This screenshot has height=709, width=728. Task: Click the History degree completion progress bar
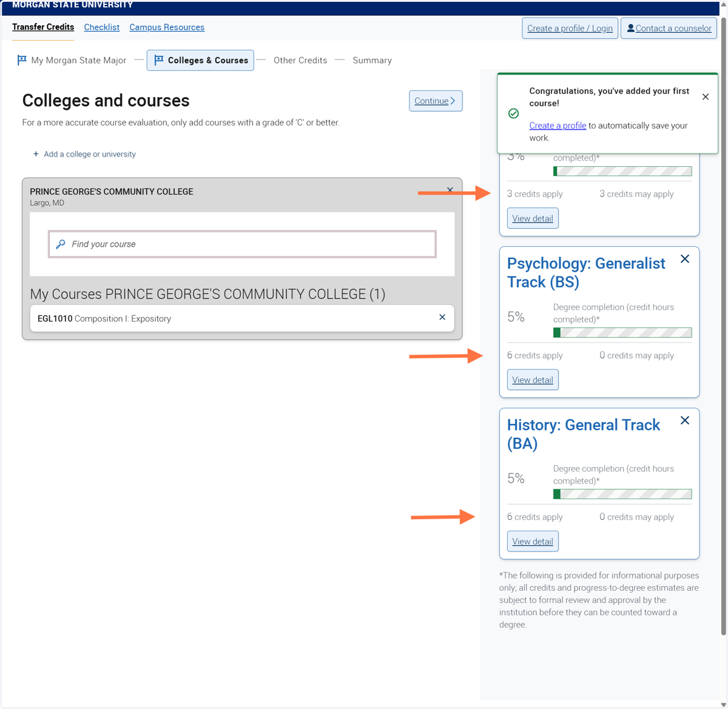coord(622,494)
